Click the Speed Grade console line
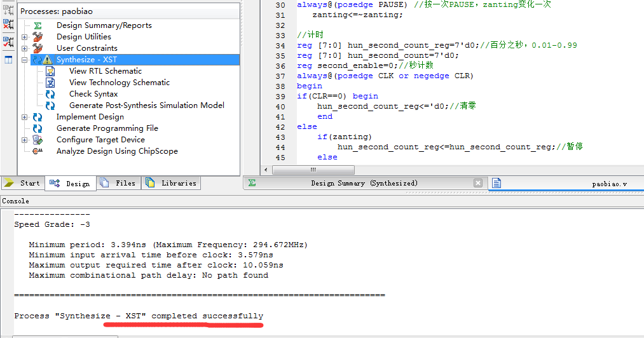Image resolution: width=644 pixels, height=338 pixels. click(x=52, y=225)
